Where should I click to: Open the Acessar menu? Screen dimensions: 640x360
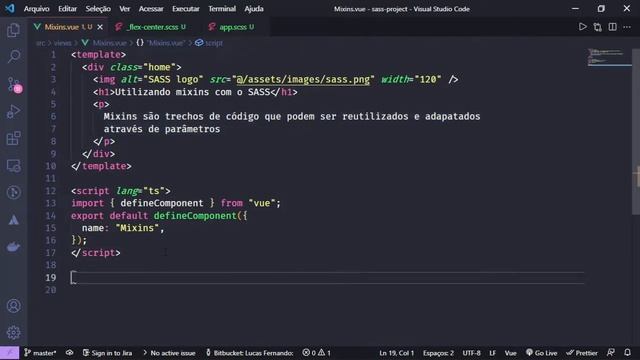(151, 9)
